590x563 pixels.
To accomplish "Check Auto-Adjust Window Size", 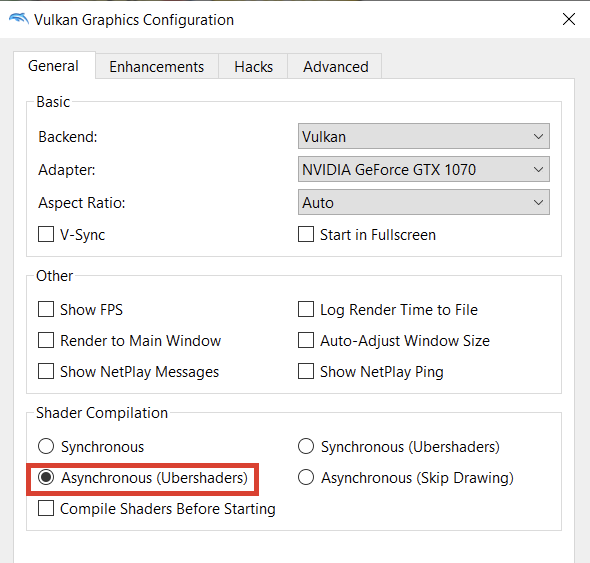I will tap(306, 341).
